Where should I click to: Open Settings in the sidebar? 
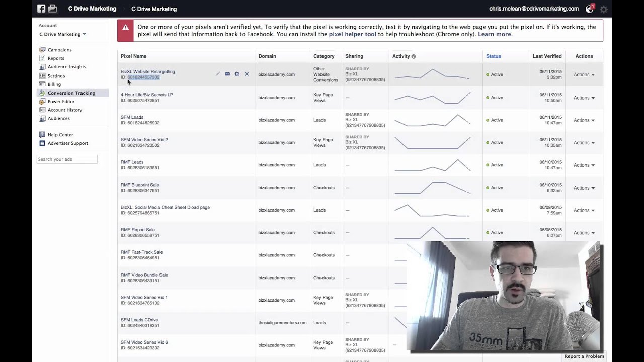click(56, 76)
